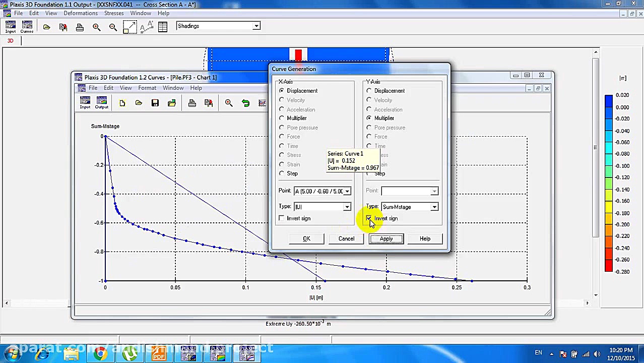Click the zoom out magnifier icon

pos(113,27)
